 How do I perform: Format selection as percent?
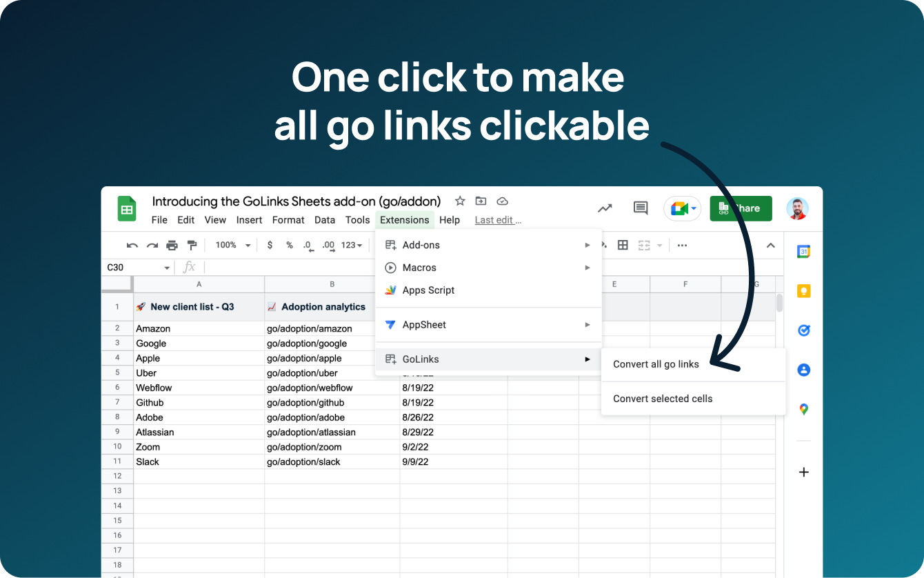pos(289,245)
